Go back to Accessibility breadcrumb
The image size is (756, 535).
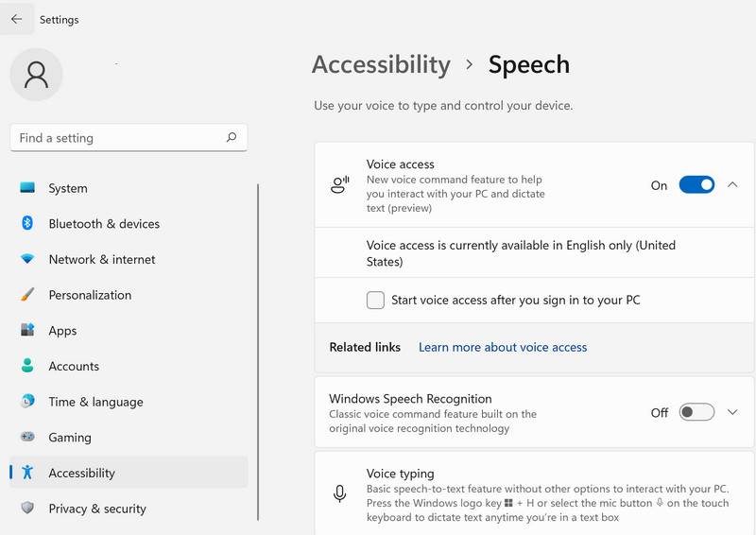click(x=381, y=64)
